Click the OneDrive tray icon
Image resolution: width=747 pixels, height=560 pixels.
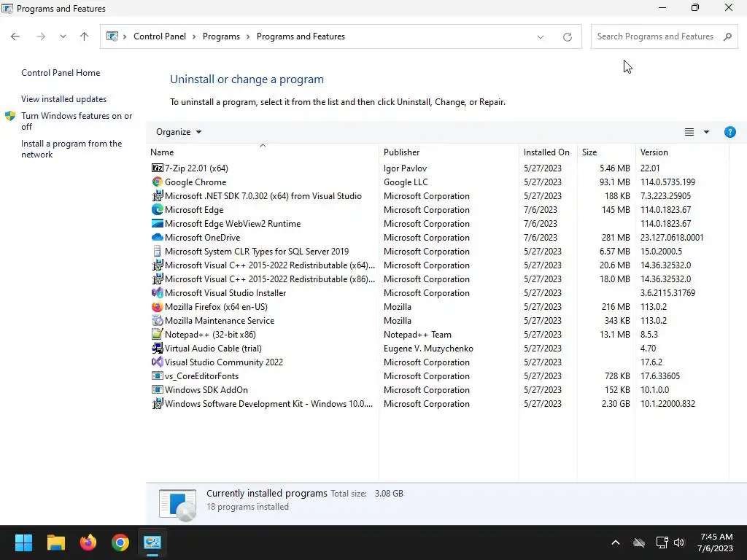[x=639, y=542]
